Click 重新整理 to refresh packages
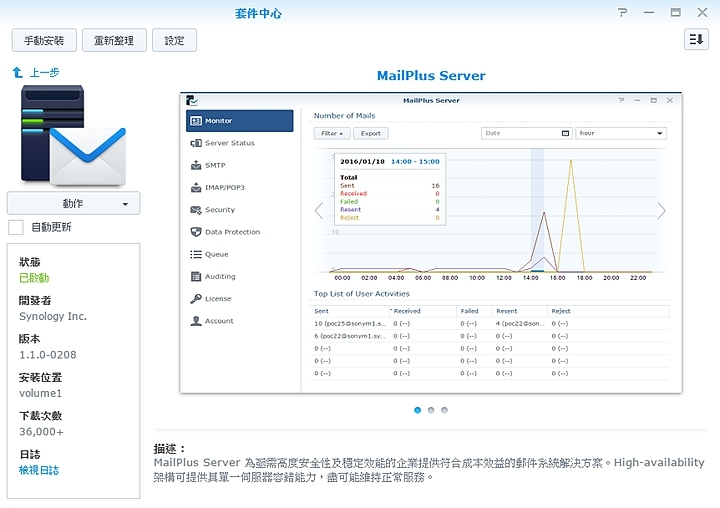The height and width of the screenshot is (508, 720). (114, 40)
